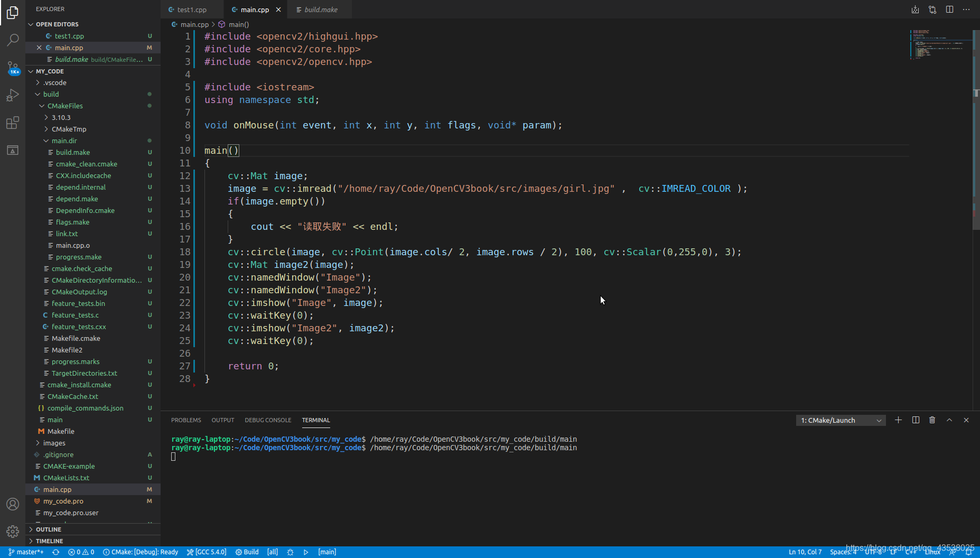Viewport: 980px width, 558px height.
Task: Open the Search view in activity bar
Action: click(13, 40)
